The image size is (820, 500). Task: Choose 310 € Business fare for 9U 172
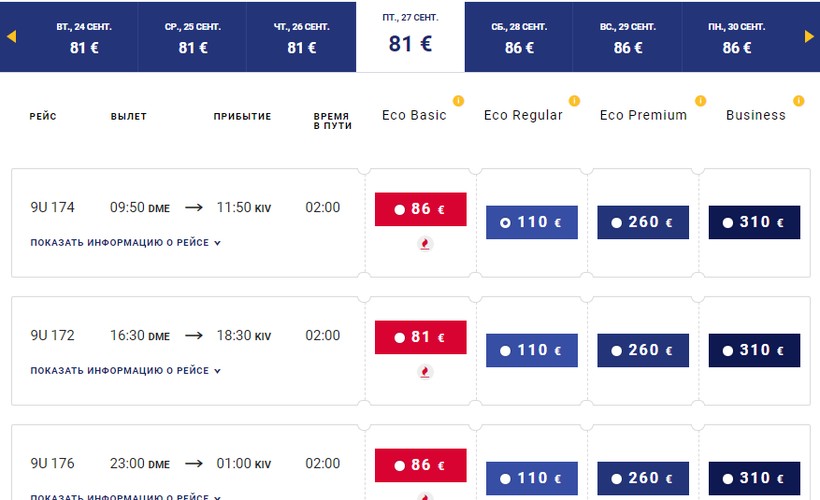(x=754, y=350)
